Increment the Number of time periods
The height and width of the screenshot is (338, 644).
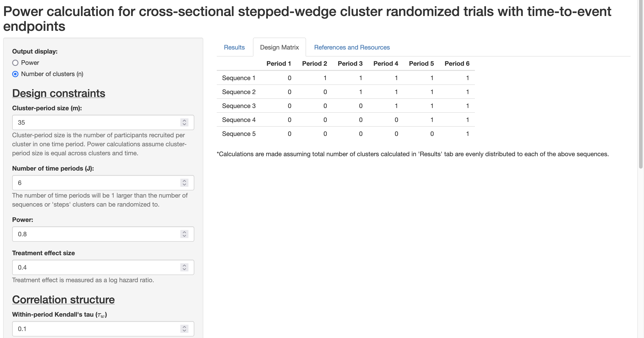click(x=184, y=181)
